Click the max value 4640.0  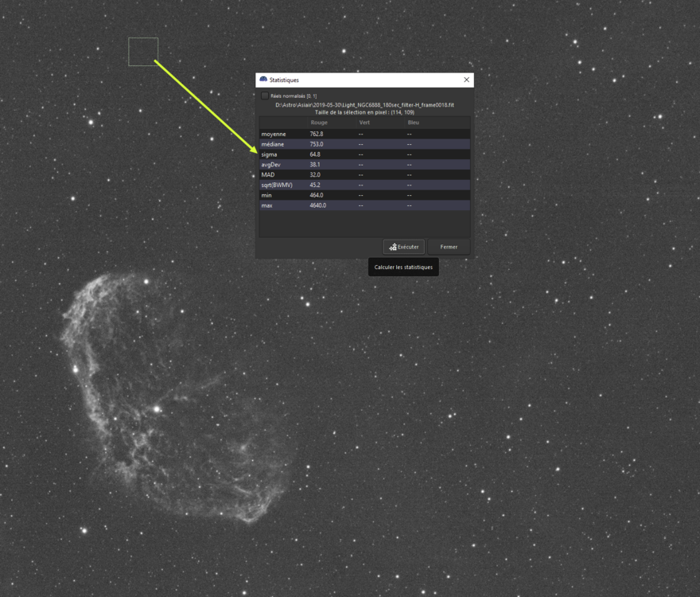pos(318,205)
